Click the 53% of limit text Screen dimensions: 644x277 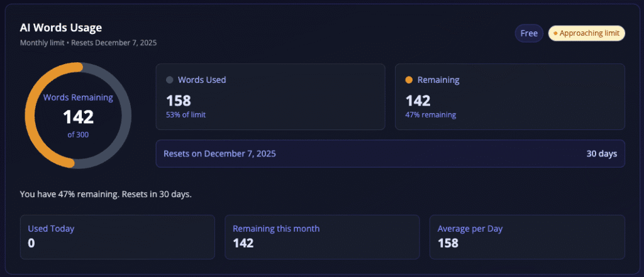tap(186, 114)
